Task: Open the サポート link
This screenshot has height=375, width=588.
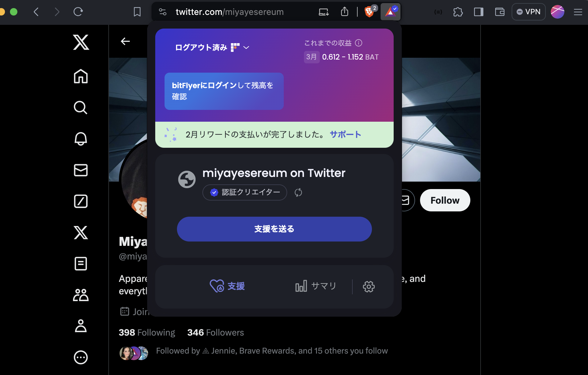Action: coord(346,134)
